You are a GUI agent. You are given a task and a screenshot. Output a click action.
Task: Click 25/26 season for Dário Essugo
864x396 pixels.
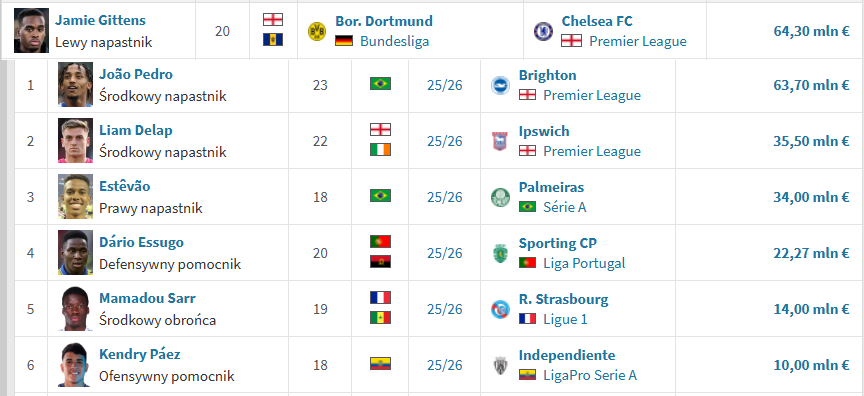coord(444,253)
